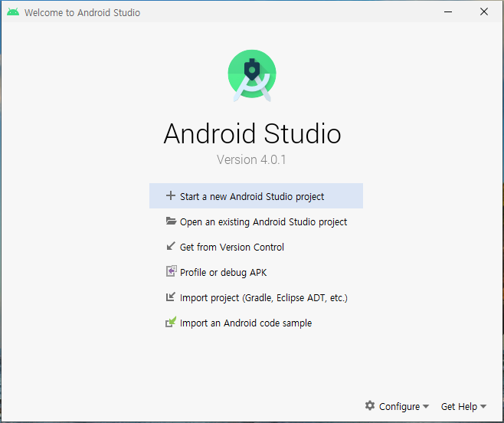Click the Profile or debug APK icon
The image size is (504, 423).
point(172,271)
